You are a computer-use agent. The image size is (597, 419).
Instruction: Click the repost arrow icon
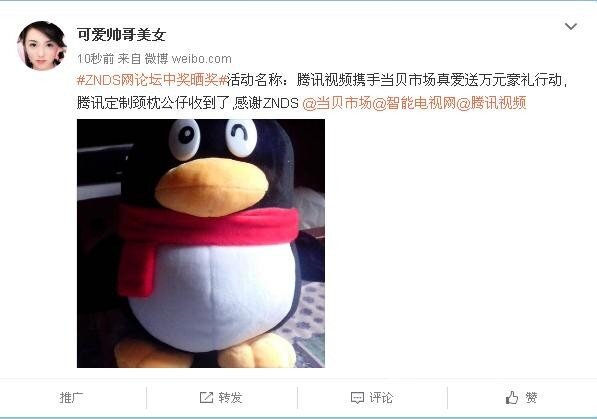click(x=206, y=397)
